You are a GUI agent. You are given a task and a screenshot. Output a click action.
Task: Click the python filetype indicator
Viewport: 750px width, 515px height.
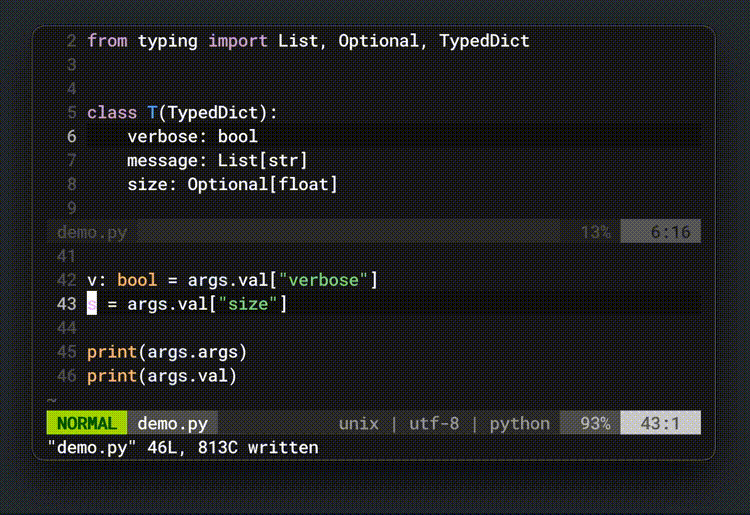(x=519, y=423)
